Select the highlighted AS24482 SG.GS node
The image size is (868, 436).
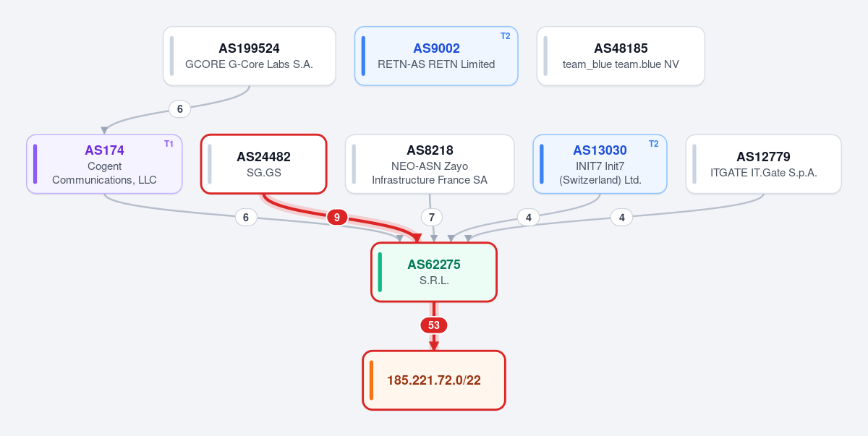pos(263,164)
